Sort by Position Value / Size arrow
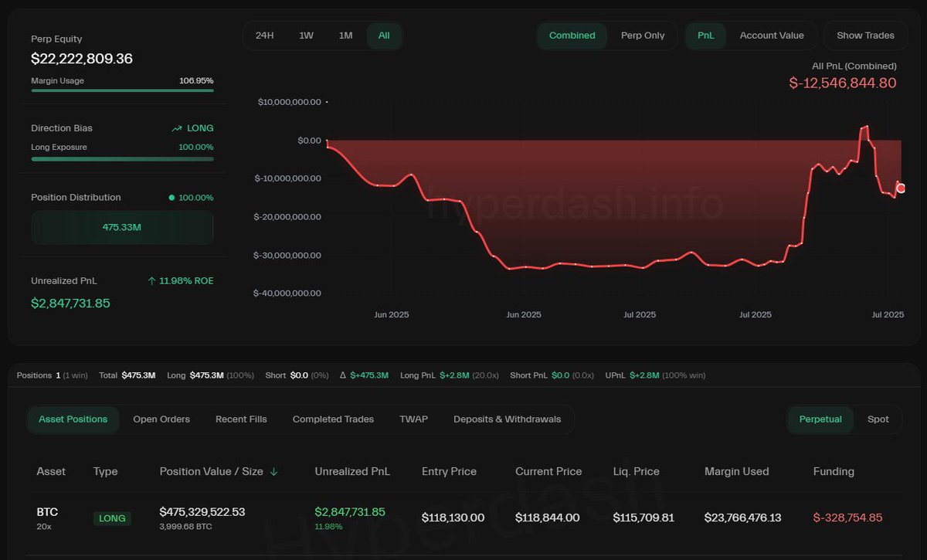The height and width of the screenshot is (560, 927). (273, 472)
